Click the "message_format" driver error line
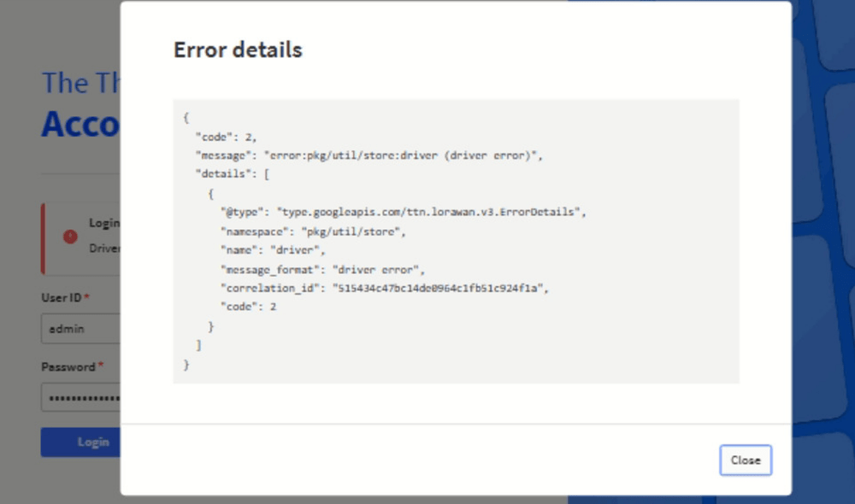 tap(322, 270)
